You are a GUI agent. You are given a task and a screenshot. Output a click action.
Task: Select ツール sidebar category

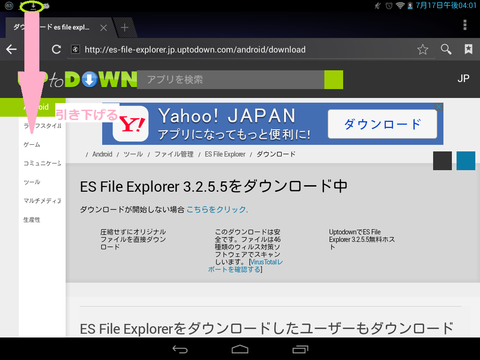[x=32, y=182]
